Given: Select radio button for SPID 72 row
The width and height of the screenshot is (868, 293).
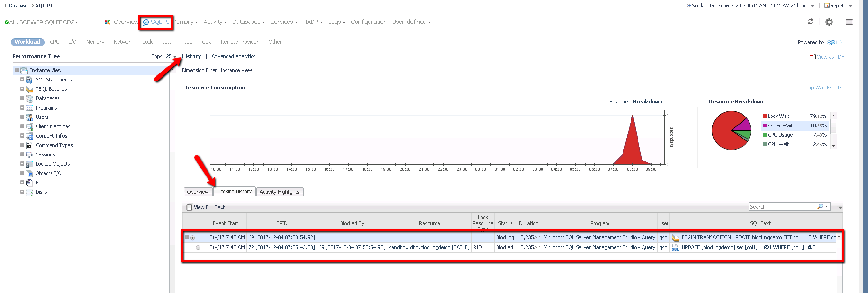Looking at the screenshot, I should 198,248.
